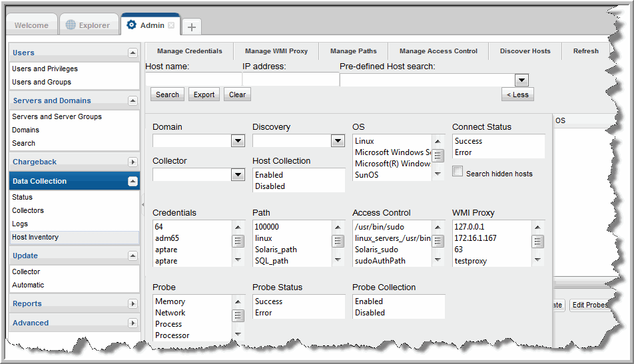634x364 pixels.
Task: Add a new tab with plus icon
Action: tap(191, 27)
